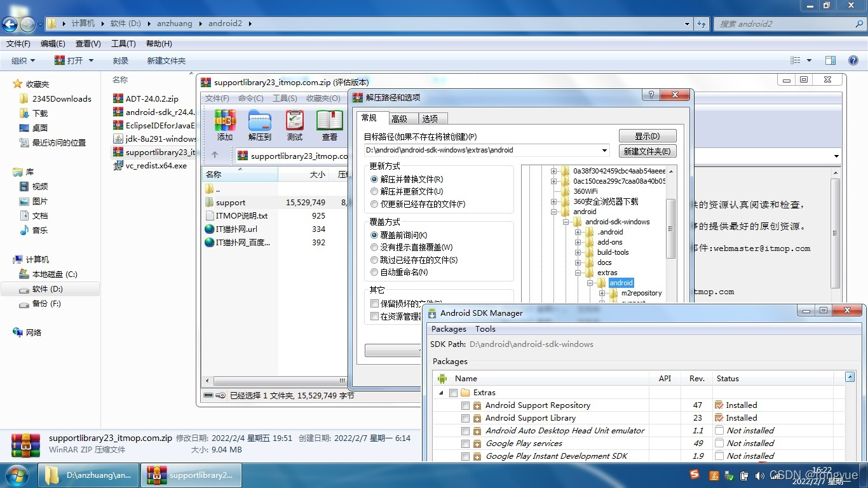Viewport: 868px width, 488px height.
Task: Select 解压并更新文件 radio option
Action: pyautogui.click(x=407, y=191)
